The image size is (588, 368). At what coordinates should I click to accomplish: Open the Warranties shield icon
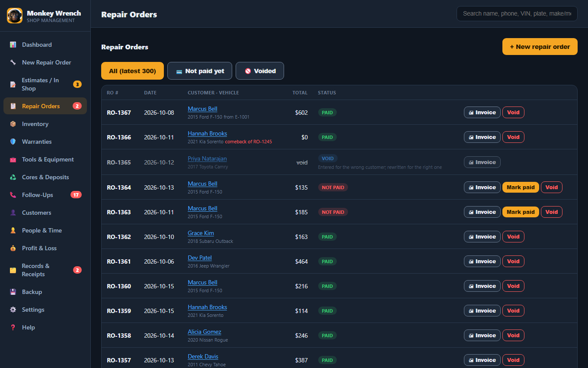click(13, 142)
